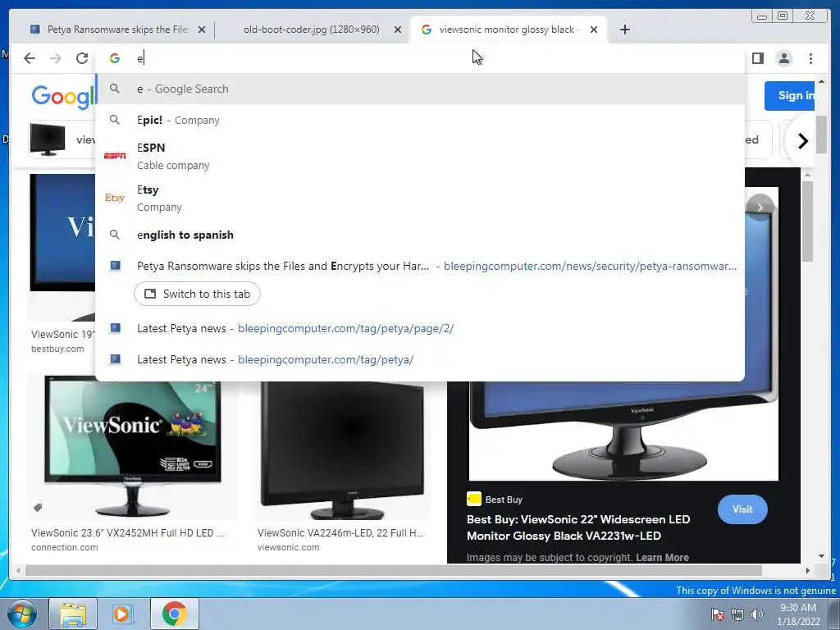Select the viewsonic monitor glossy black tab
This screenshot has width=840, height=630.
point(507,30)
